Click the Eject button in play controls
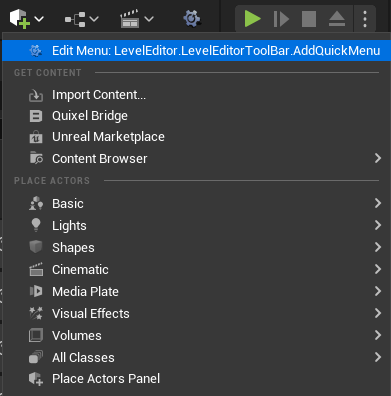Screen dimensions: 391x396 [x=337, y=19]
